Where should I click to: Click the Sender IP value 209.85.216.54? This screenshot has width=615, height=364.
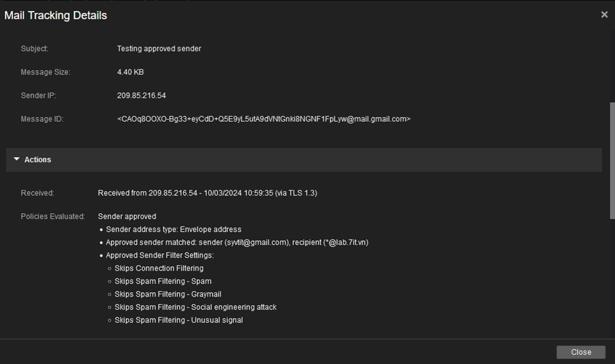coord(141,95)
